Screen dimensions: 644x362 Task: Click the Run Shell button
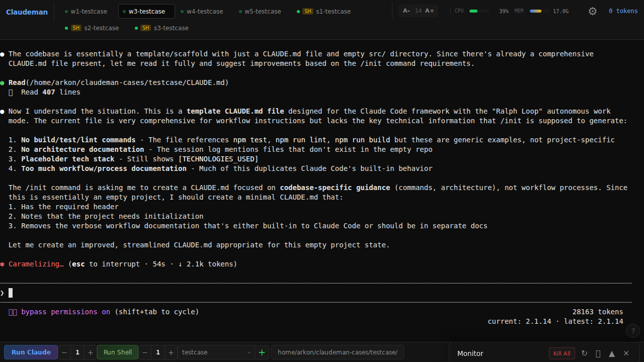tap(118, 352)
